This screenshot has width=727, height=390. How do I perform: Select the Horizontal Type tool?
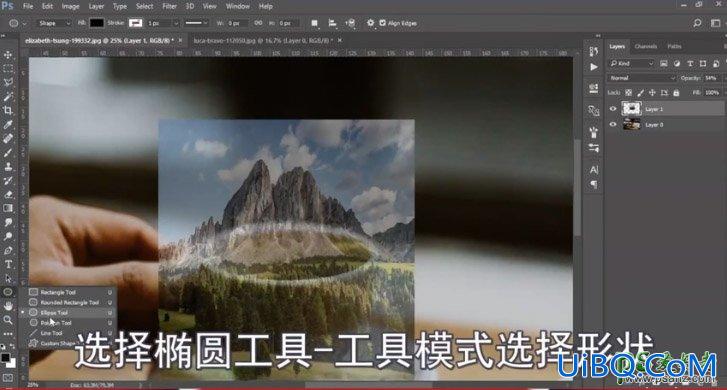[x=8, y=264]
